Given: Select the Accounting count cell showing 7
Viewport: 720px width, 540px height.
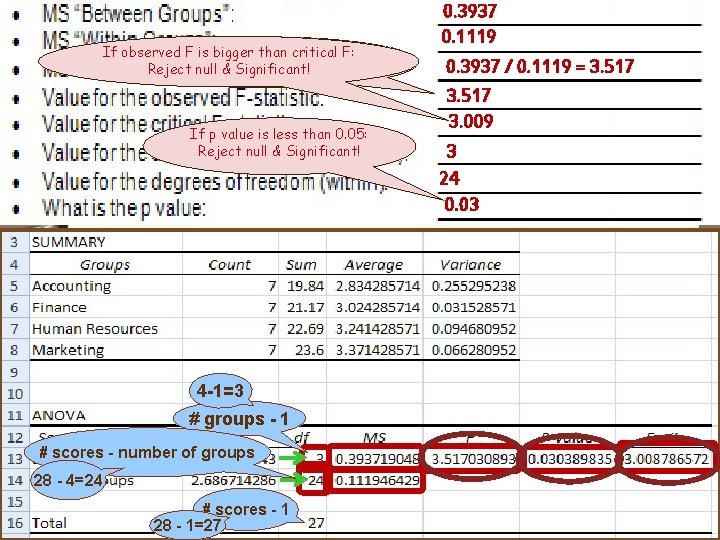Looking at the screenshot, I should 230,286.
